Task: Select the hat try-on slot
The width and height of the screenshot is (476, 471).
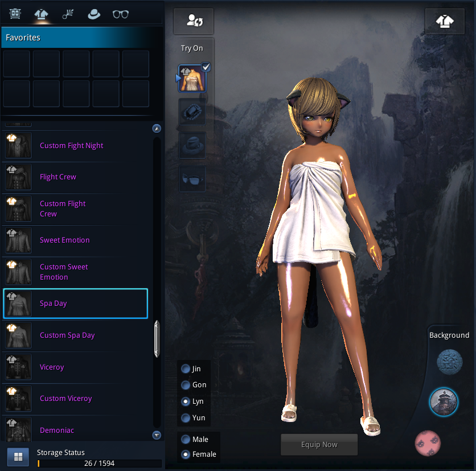Action: pyautogui.click(x=192, y=145)
